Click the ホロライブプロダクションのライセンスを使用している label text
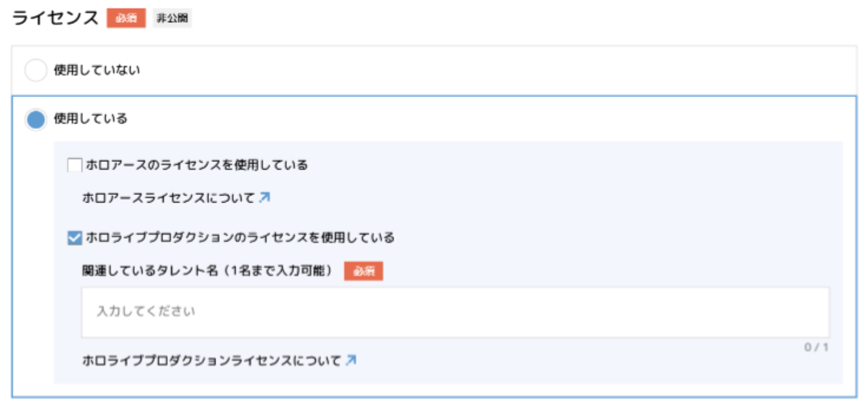Image resolution: width=868 pixels, height=407 pixels. (x=240, y=238)
